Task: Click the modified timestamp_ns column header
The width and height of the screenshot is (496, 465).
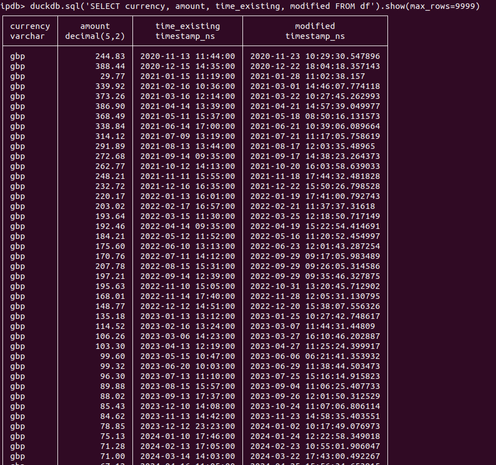Action: pyautogui.click(x=315, y=31)
